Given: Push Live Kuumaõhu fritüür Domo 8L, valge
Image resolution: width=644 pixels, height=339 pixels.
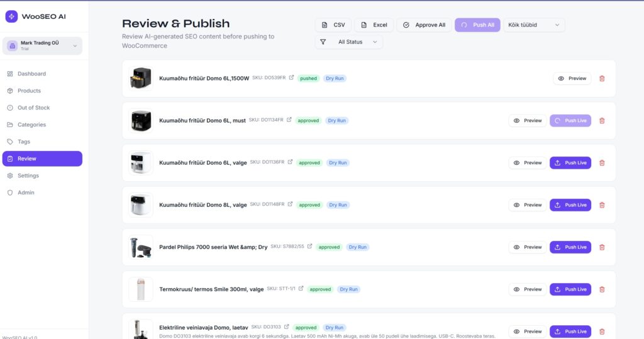Looking at the screenshot, I should pyautogui.click(x=570, y=205).
